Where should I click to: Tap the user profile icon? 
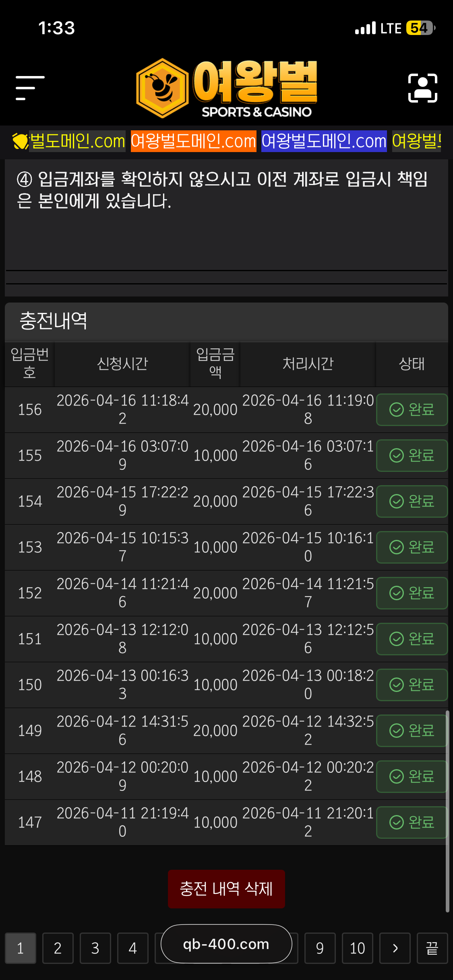tap(422, 88)
